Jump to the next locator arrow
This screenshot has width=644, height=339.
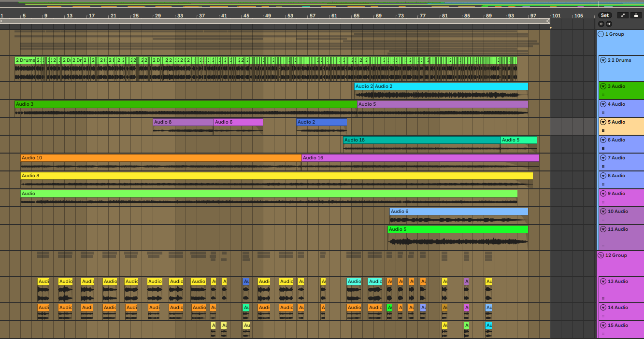point(609,24)
